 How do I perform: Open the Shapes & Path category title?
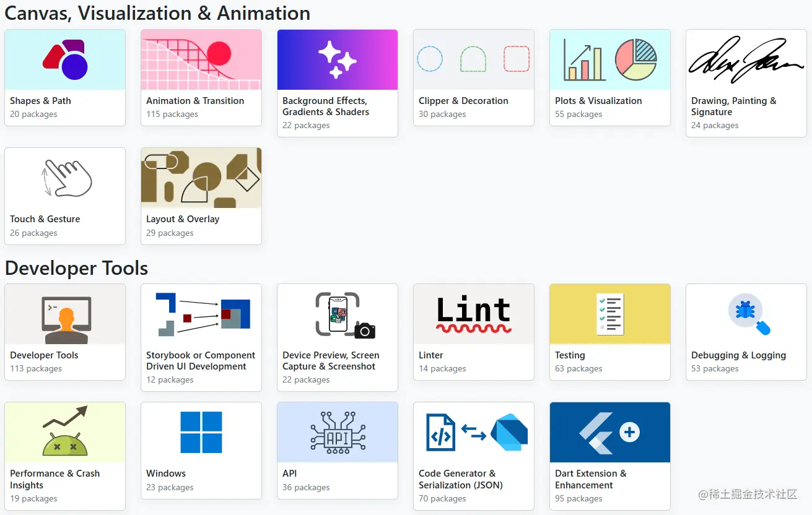click(40, 101)
